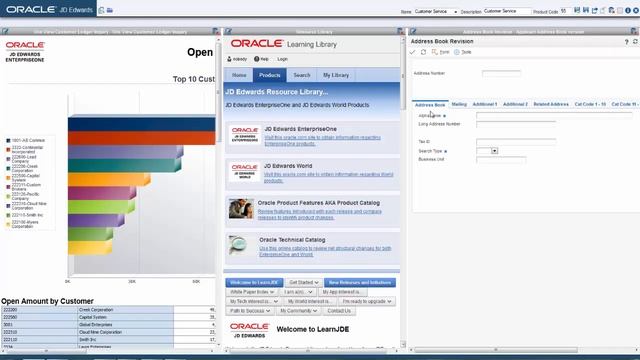Click the help question mark in Address Book Revision
This screenshot has height=360, width=640.
tap(627, 42)
